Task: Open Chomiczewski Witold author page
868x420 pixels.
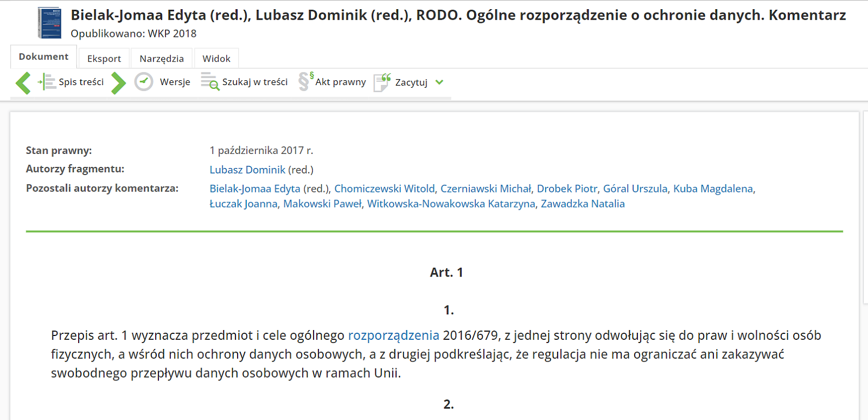Action: 385,189
